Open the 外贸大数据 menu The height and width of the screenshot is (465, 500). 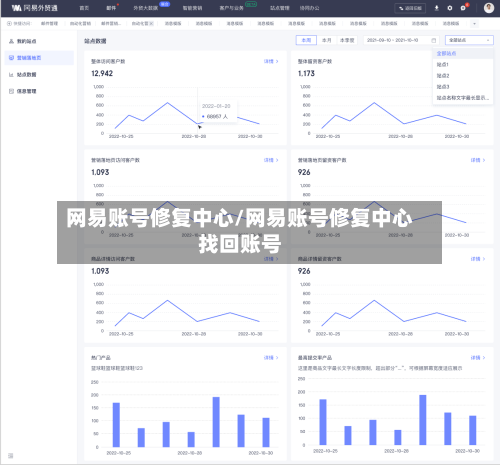tap(146, 8)
